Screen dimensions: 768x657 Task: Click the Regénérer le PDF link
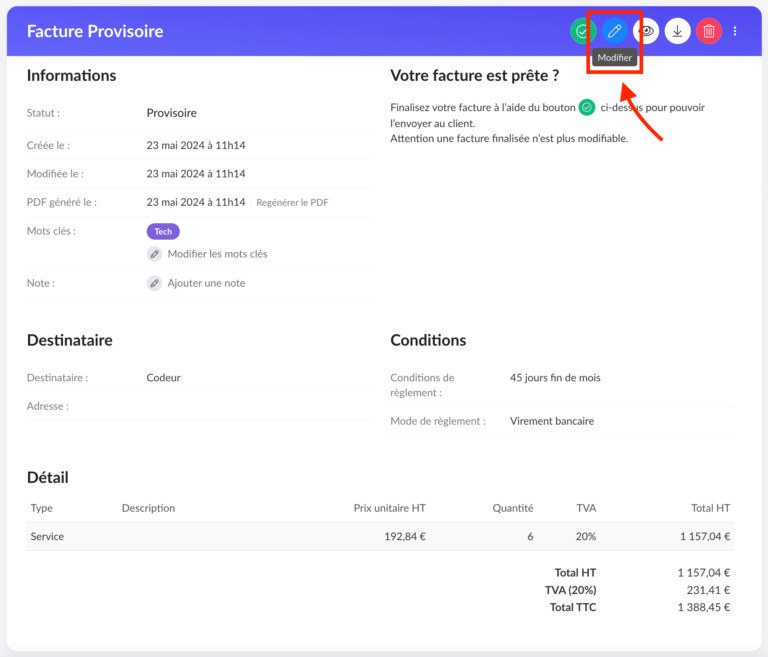292,202
